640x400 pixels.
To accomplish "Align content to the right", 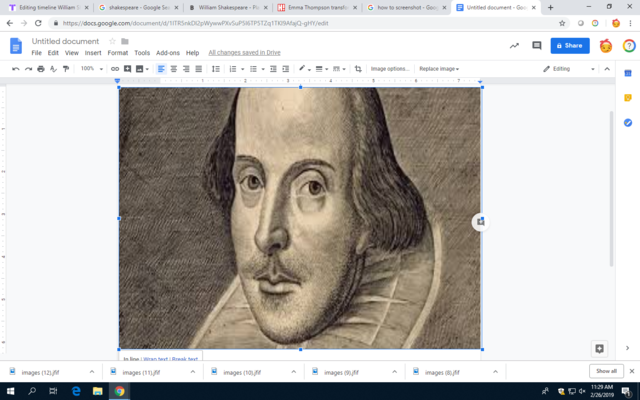I will 186,69.
